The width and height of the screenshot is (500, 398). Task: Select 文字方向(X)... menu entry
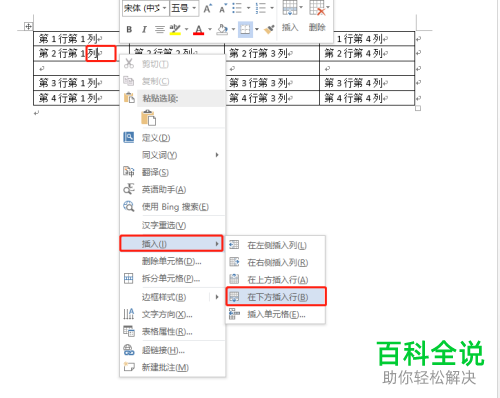(x=172, y=314)
